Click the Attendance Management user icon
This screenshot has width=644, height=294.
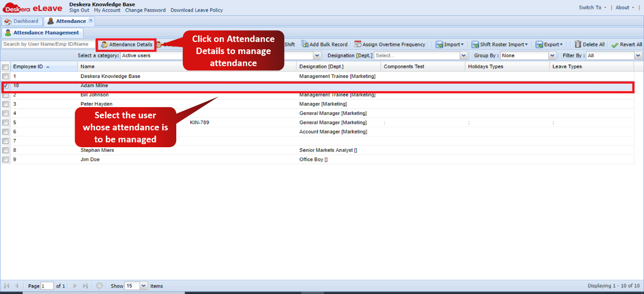point(8,33)
